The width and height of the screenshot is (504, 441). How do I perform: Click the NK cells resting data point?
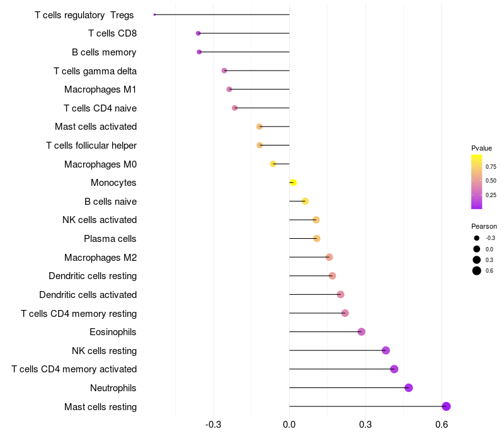point(386,350)
